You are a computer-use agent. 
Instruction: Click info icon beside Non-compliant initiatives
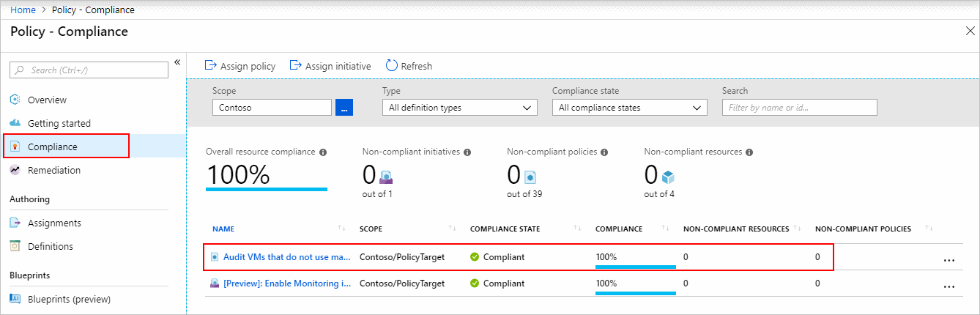tap(467, 152)
